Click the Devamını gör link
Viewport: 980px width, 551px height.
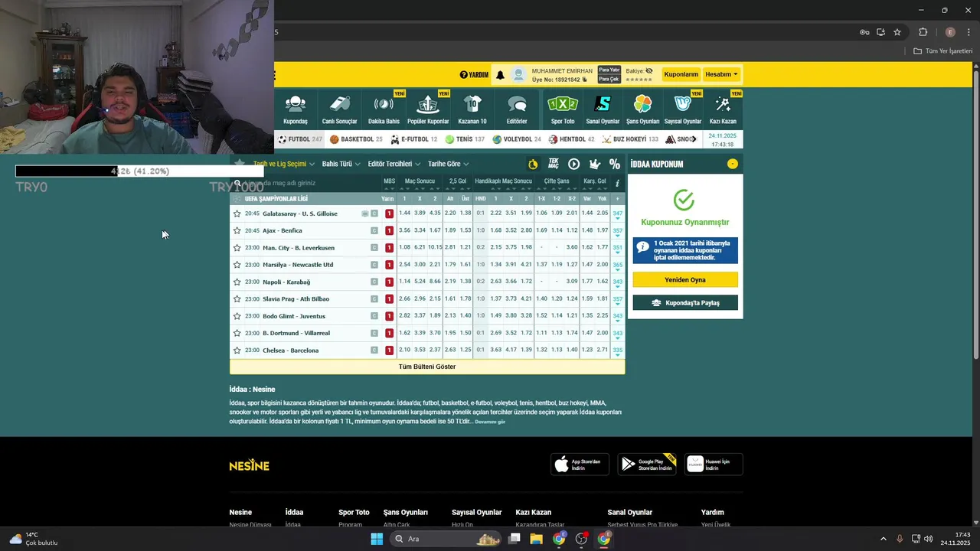[x=490, y=422]
